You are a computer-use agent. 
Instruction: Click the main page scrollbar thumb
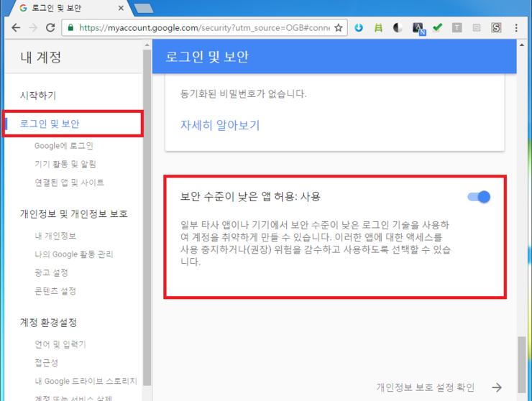(522, 364)
